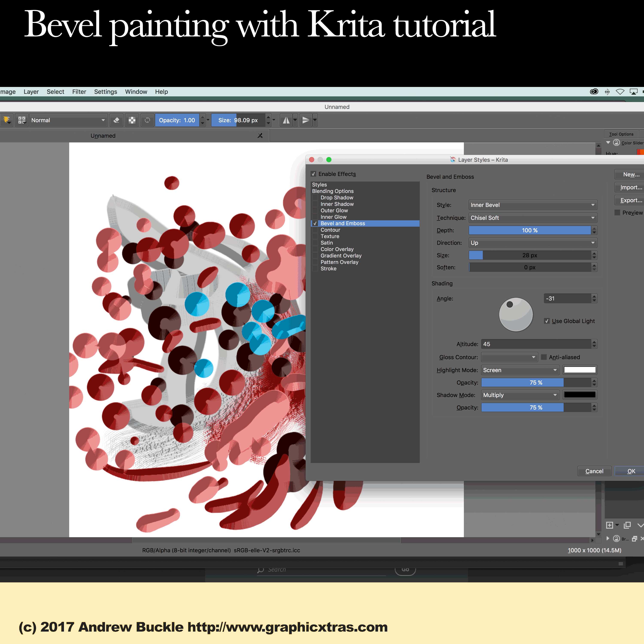Enable the Drop Shadow style checkbox
Screen dimensions: 644x644
point(315,198)
